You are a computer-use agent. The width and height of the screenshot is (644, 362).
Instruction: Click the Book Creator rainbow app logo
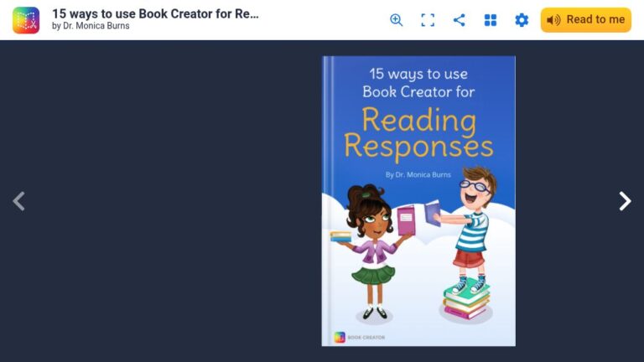[x=26, y=20]
